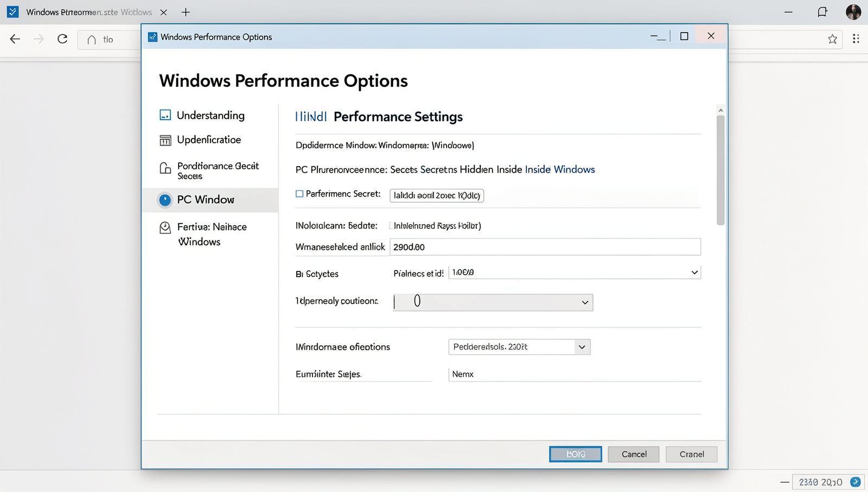Click the Bı Sotyctes label

[x=317, y=274]
